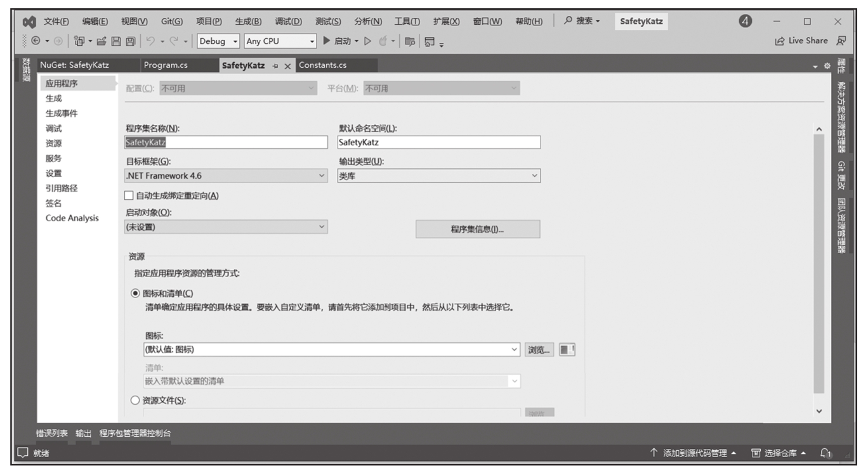This screenshot has height=473, width=868.
Task: Close the SafetyKatz properties tab
Action: point(287,65)
